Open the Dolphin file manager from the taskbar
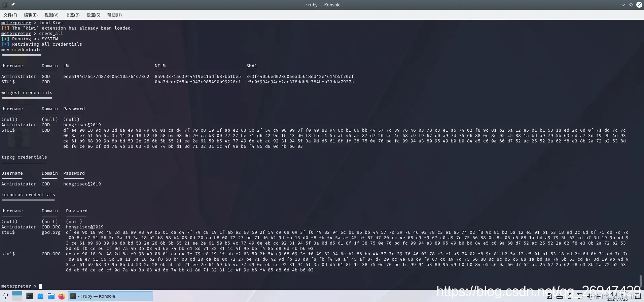The image size is (644, 302). [x=51, y=296]
